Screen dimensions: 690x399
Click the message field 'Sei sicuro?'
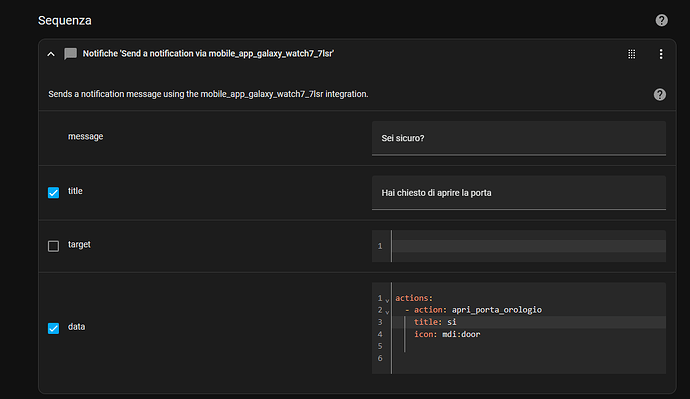pyautogui.click(x=518, y=138)
